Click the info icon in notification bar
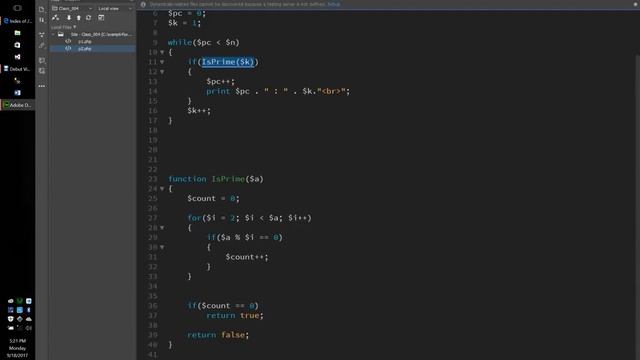 pyautogui.click(x=143, y=4)
